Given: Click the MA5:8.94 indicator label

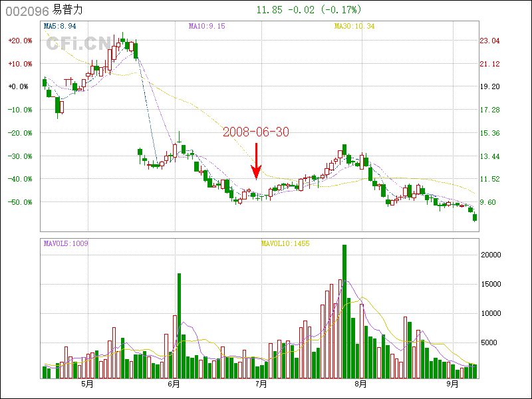Looking at the screenshot, I should [x=59, y=26].
